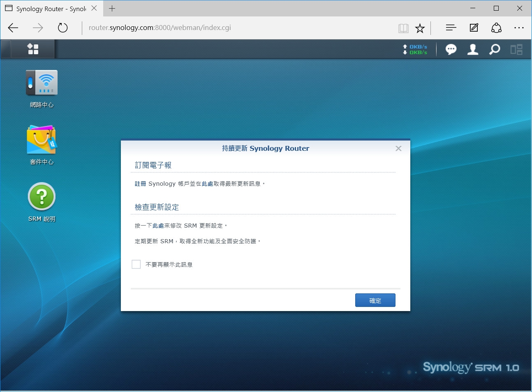Click the 註冊 link

(140, 184)
